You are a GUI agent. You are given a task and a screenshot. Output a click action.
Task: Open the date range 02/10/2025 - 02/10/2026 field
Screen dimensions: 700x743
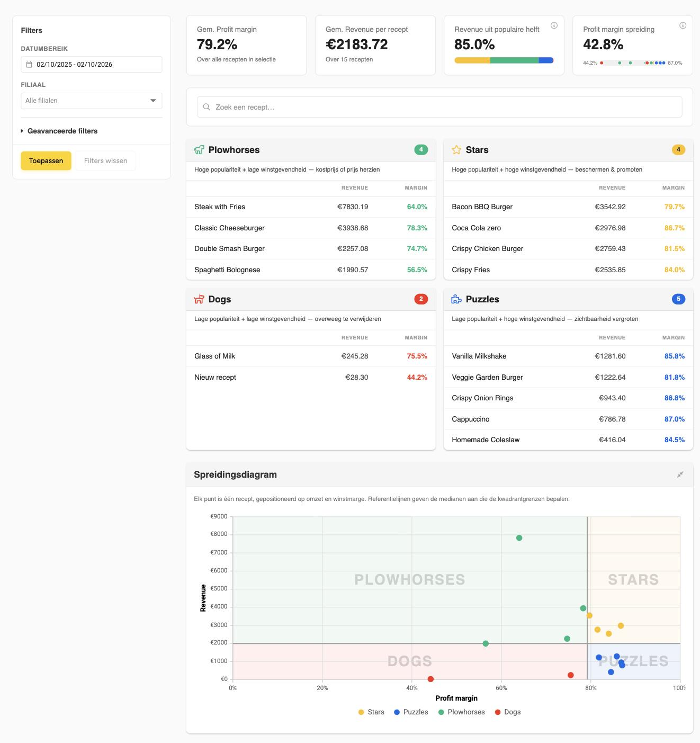[92, 65]
